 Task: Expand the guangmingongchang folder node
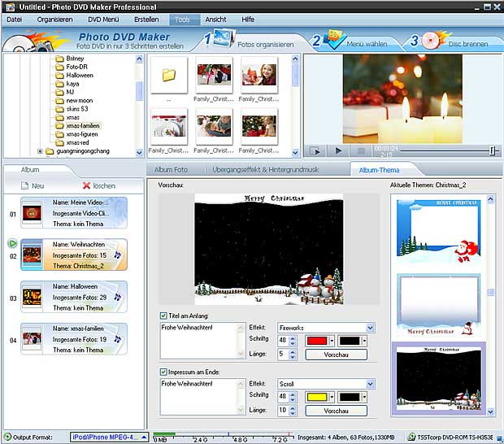click(x=40, y=151)
